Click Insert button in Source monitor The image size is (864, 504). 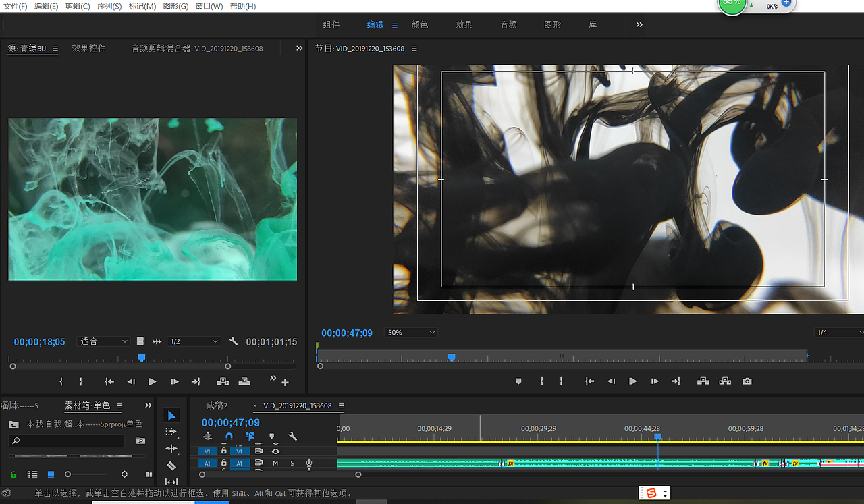(222, 382)
